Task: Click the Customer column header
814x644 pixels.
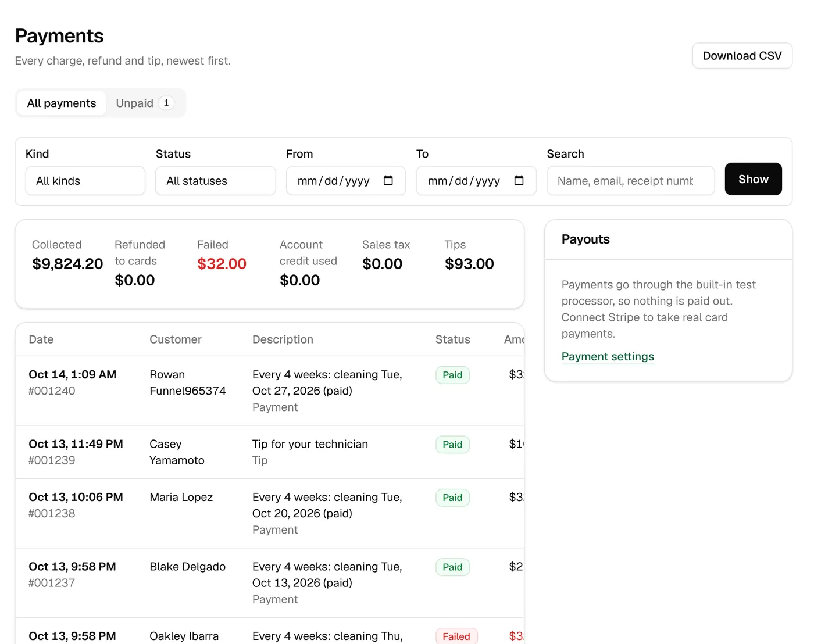Action: (176, 339)
